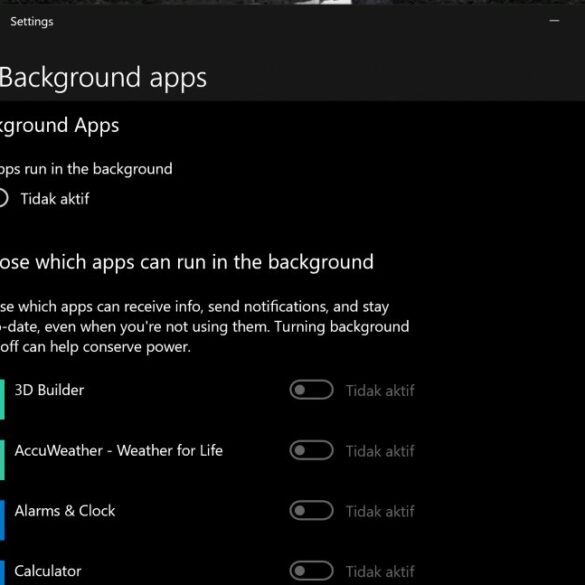585x585 pixels.
Task: Click the AccuWeather app icon
Action: pyautogui.click(x=2, y=460)
